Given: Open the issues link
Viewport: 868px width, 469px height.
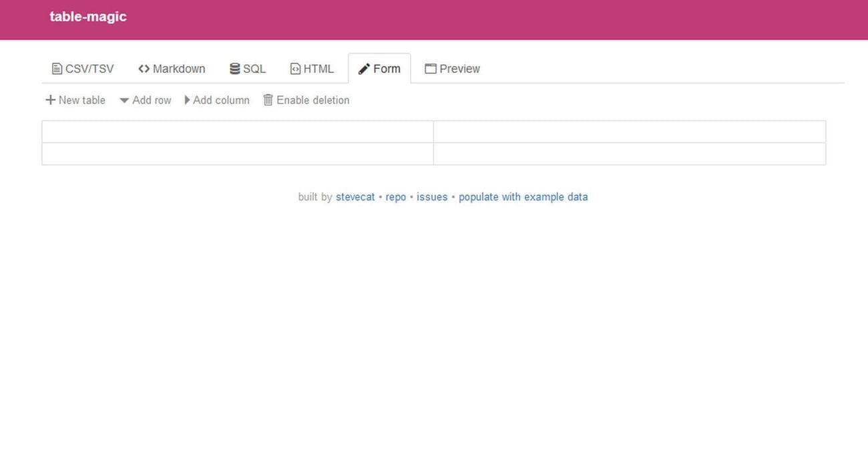Looking at the screenshot, I should (x=432, y=197).
